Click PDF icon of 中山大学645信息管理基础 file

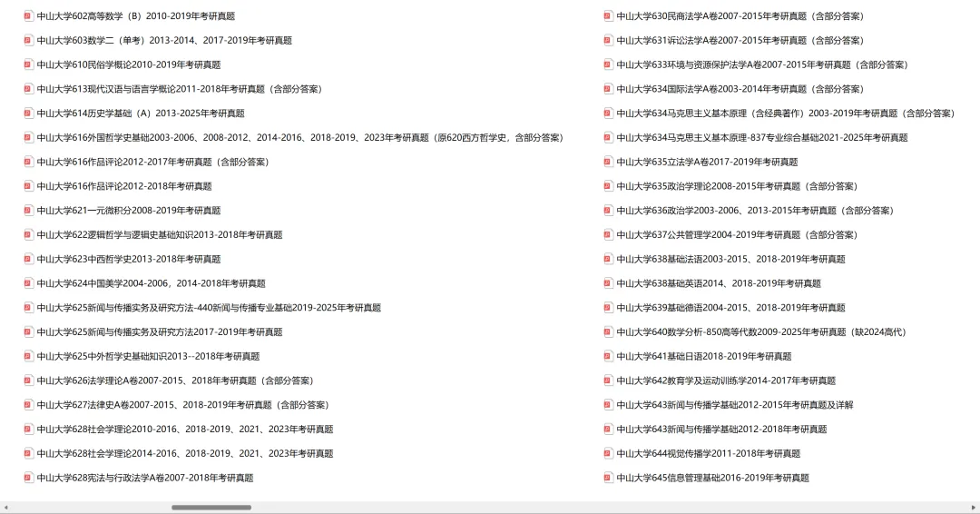tap(608, 478)
